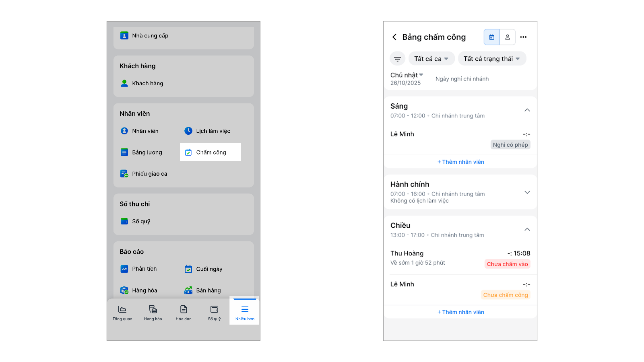Collapse the Chiều shift section
Image resolution: width=644 pixels, height=362 pixels.
click(527, 229)
